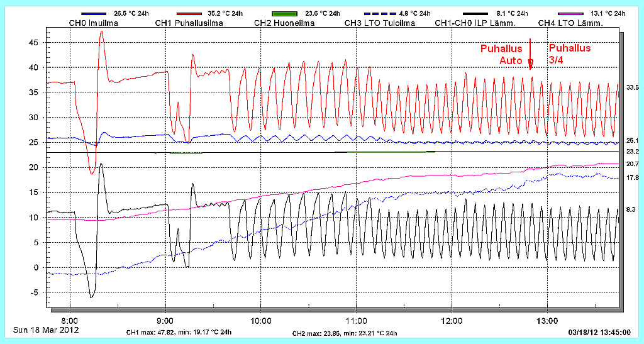Click the 35 y-axis tick label
The width and height of the screenshot is (644, 344).
[34, 92]
